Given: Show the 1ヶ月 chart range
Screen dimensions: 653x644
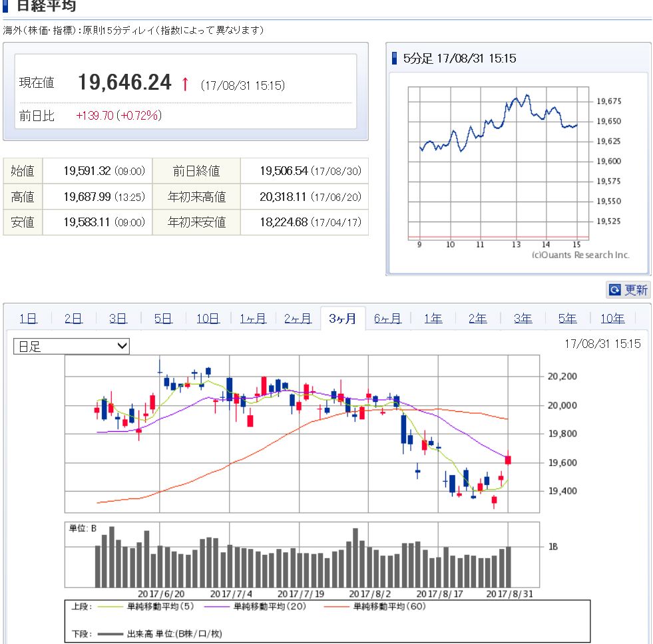Looking at the screenshot, I should [x=253, y=319].
